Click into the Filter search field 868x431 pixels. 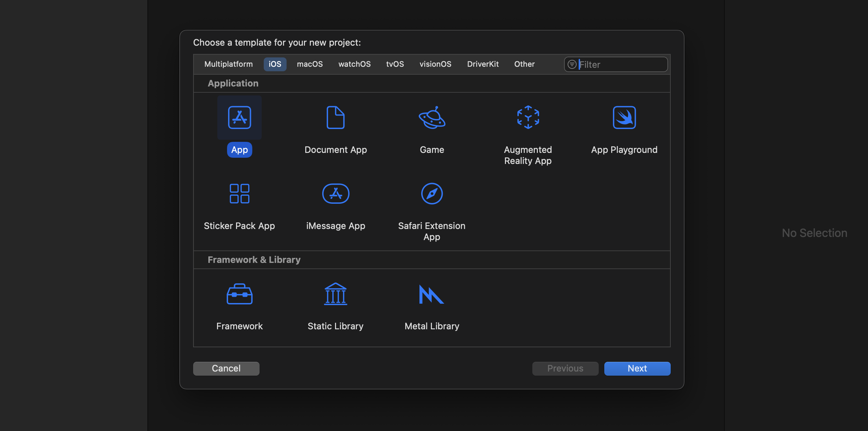click(621, 65)
